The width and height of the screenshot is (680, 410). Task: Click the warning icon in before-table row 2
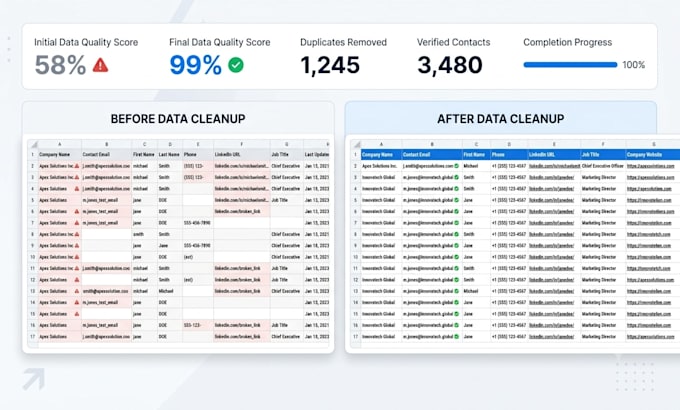point(77,166)
